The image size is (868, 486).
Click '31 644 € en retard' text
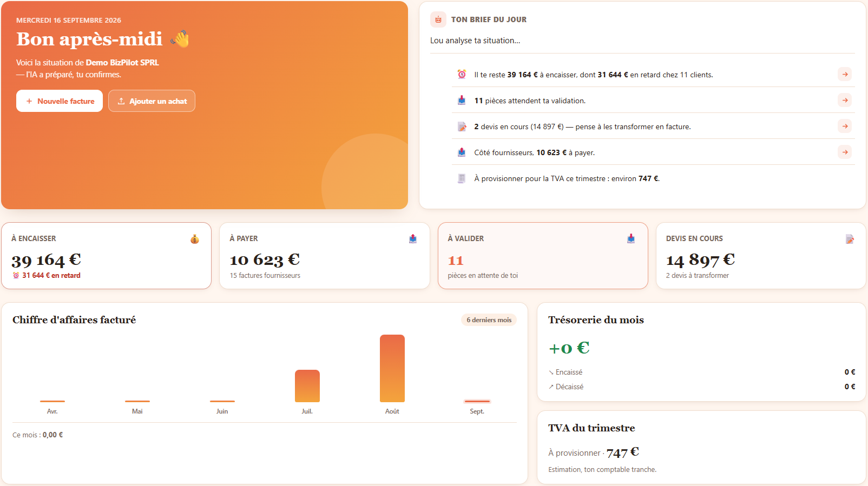(51, 276)
